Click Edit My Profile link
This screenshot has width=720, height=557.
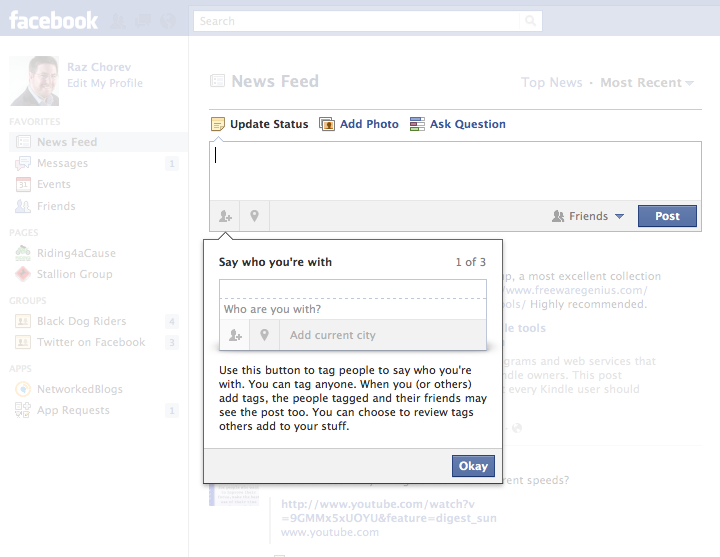pos(105,83)
